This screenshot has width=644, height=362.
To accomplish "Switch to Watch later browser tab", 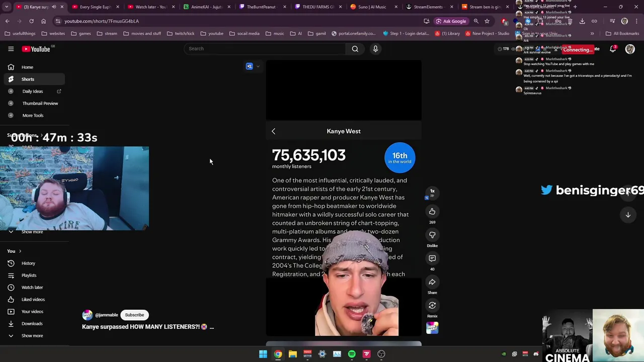I will point(150,7).
